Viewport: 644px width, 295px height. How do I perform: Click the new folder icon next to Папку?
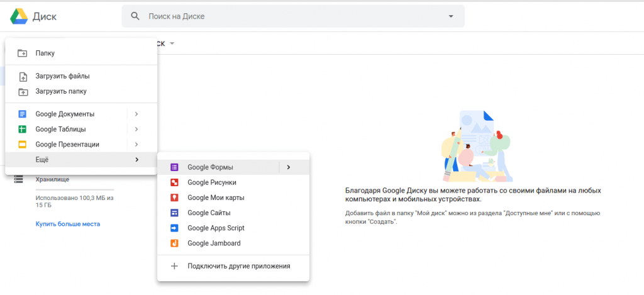23,53
